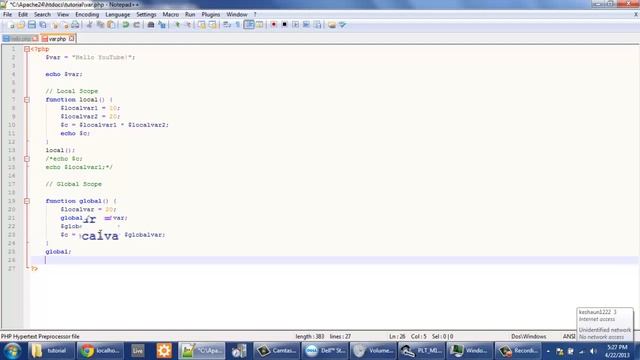This screenshot has width=640, height=360.
Task: Click the Close All toolbar icon
Action: click(65, 25)
